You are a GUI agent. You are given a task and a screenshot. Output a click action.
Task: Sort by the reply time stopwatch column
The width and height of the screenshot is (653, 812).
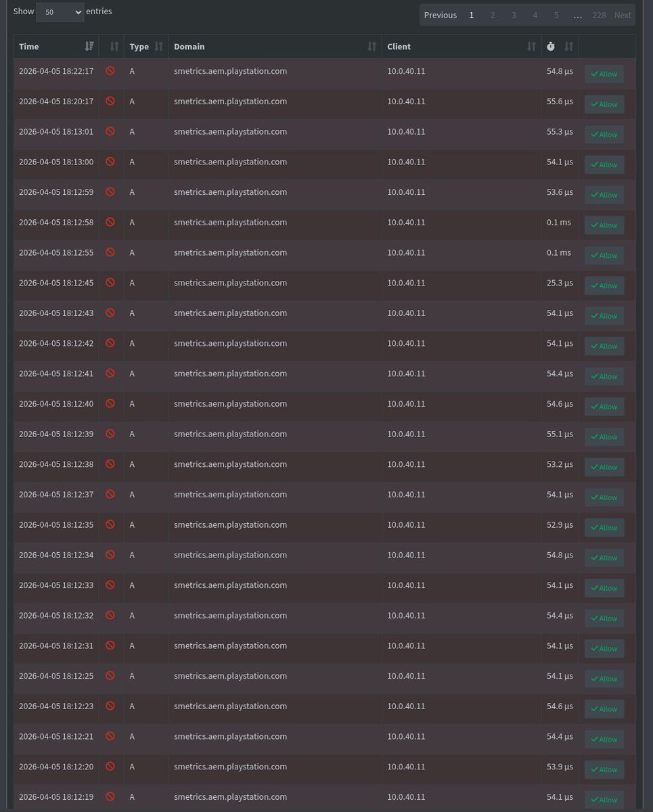(560, 47)
